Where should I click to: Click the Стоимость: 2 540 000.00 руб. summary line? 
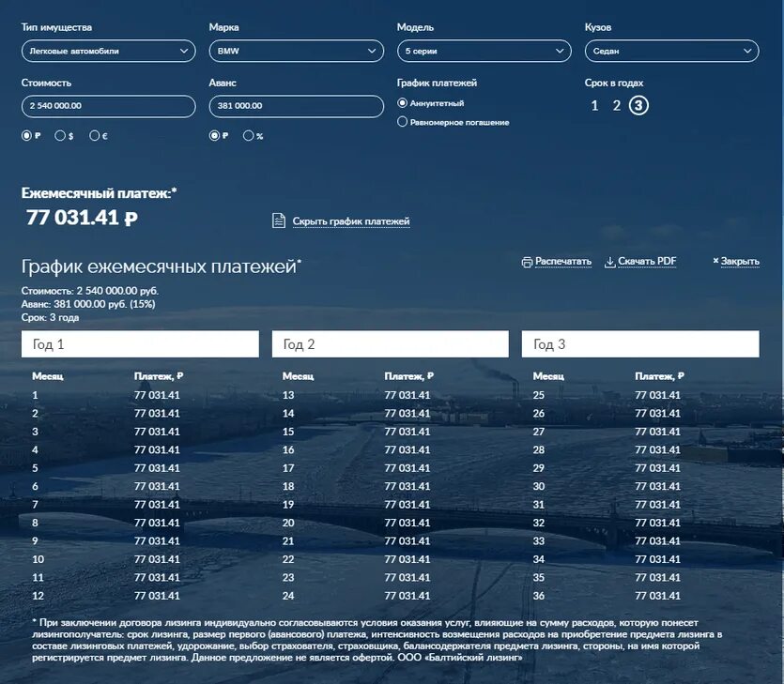coord(90,291)
